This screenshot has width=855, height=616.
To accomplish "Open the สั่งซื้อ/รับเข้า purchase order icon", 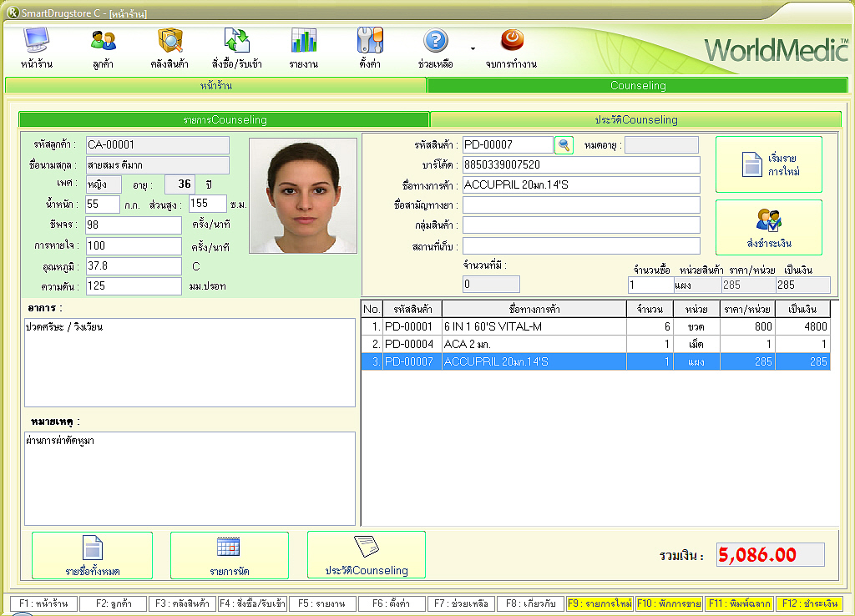I will click(x=237, y=41).
